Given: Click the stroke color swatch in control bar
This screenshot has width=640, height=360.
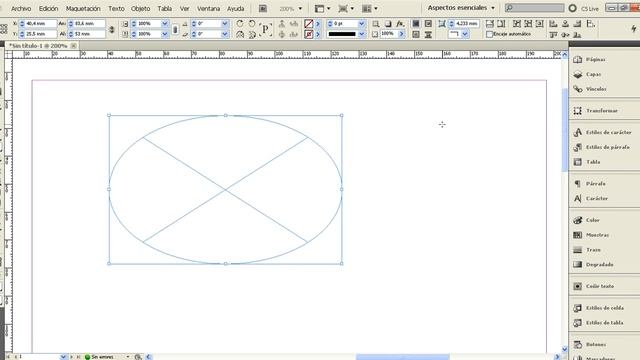Looking at the screenshot, I should 309,34.
